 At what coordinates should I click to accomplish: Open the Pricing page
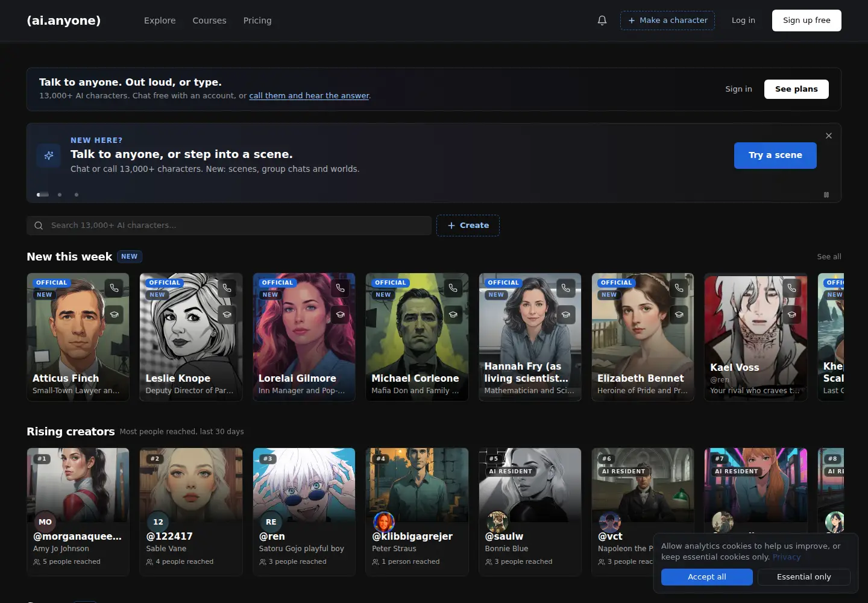(257, 21)
